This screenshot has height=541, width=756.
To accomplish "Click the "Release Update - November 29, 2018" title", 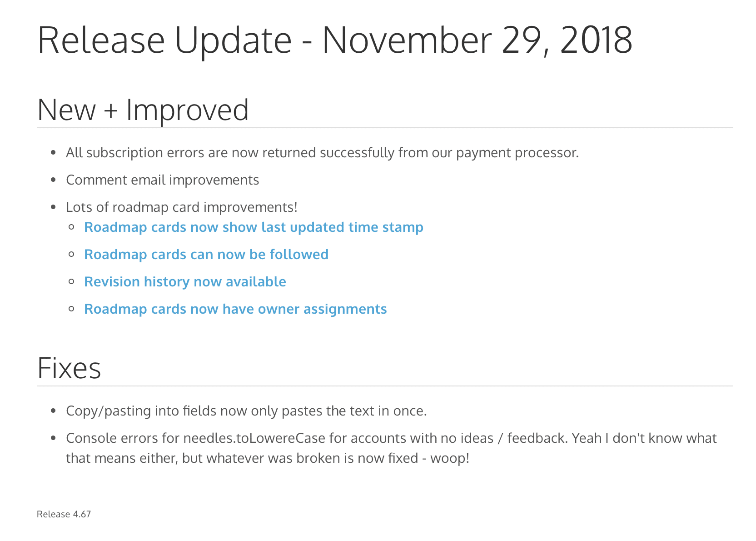I will pyautogui.click(x=335, y=40).
